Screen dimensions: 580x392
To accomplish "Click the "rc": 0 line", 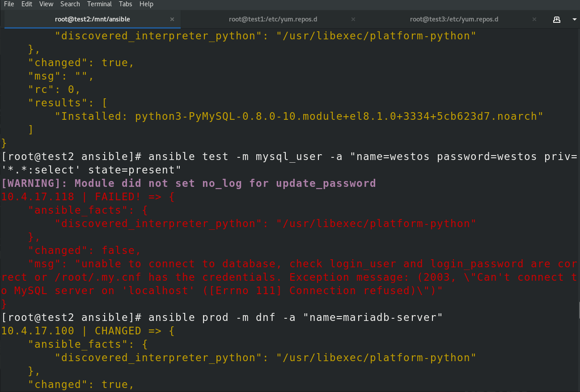I will pyautogui.click(x=55, y=89).
